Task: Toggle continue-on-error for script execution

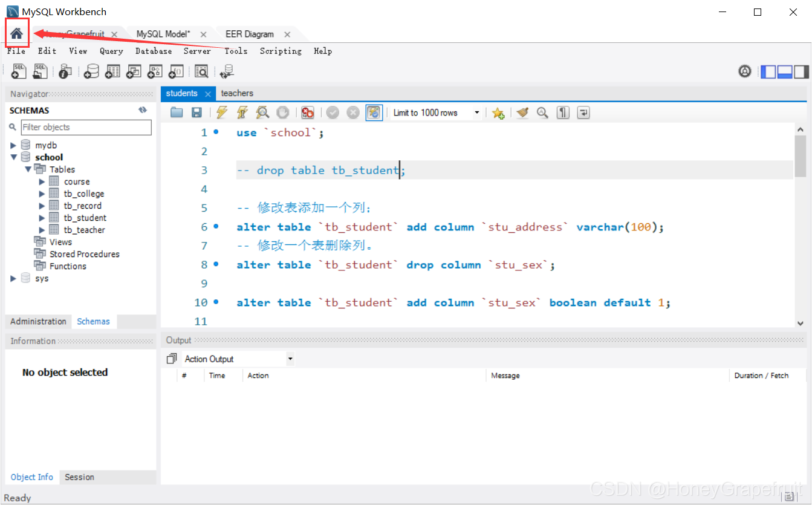Action: click(308, 112)
